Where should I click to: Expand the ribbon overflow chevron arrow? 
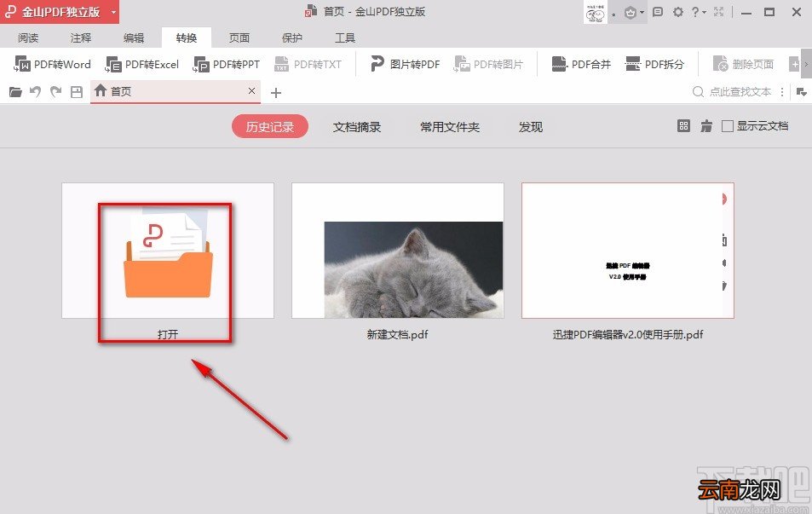click(806, 64)
